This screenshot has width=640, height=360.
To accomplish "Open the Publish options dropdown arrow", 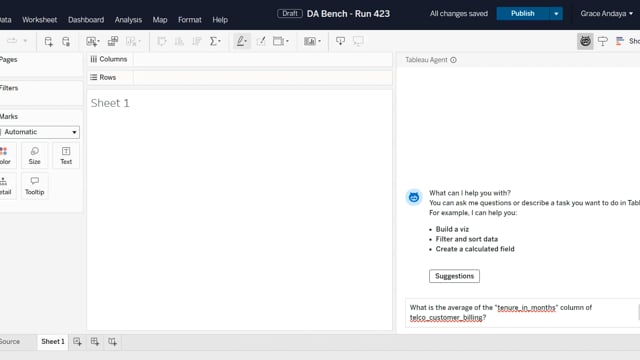I will coord(556,13).
